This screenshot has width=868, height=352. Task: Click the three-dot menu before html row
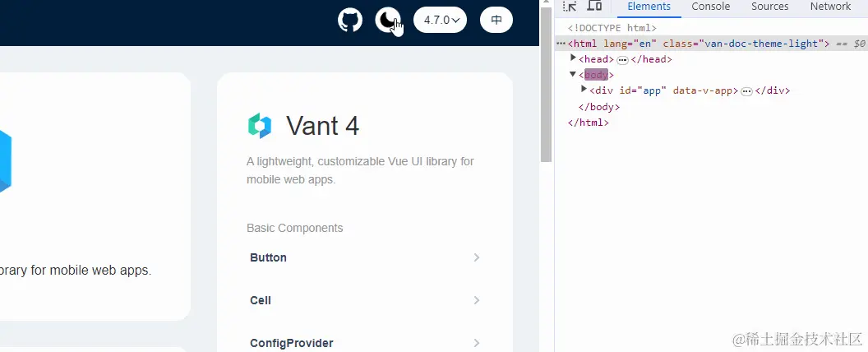click(561, 43)
